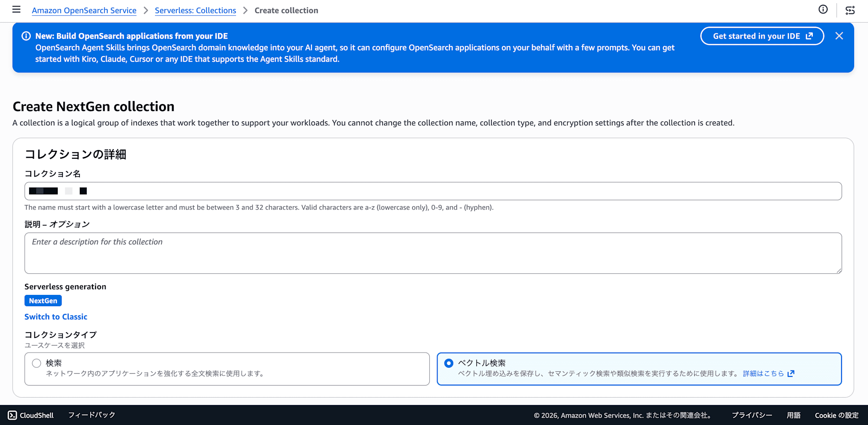This screenshot has width=868, height=425.
Task: Select the ベクトル検索 radio option
Action: click(x=449, y=363)
